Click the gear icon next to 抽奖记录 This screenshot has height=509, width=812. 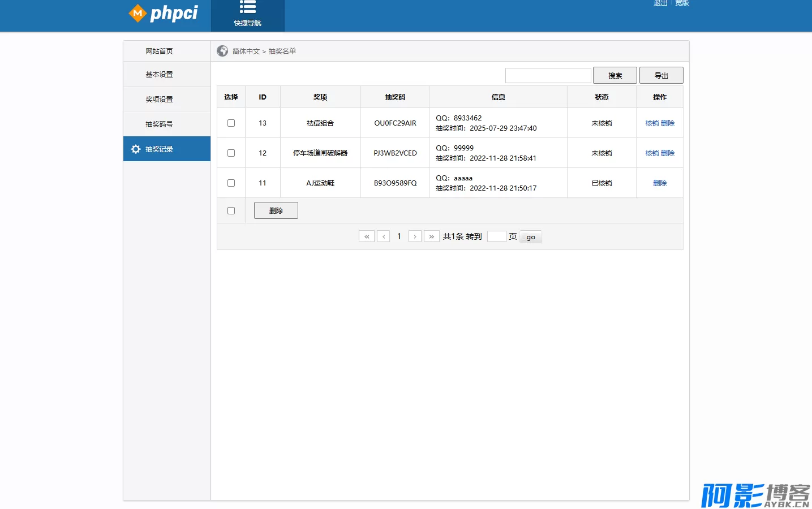136,149
